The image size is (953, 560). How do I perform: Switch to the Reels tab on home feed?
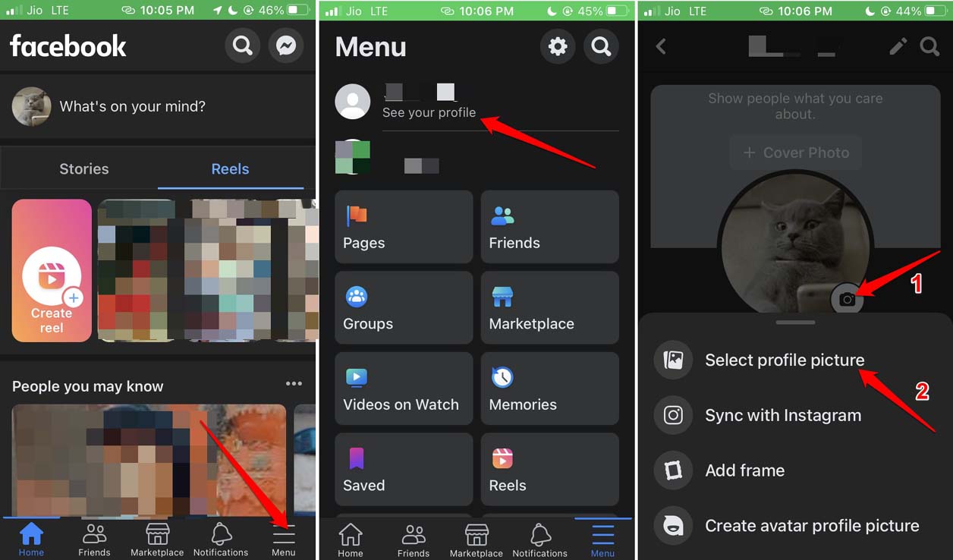click(230, 169)
